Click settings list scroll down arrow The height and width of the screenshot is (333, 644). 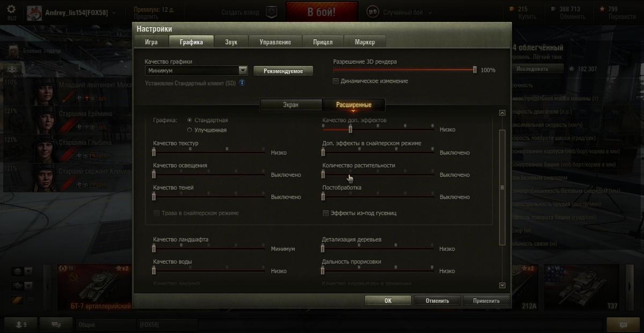click(502, 285)
